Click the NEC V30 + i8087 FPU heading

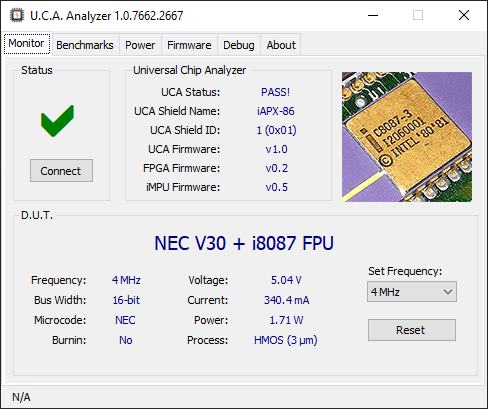tap(244, 243)
